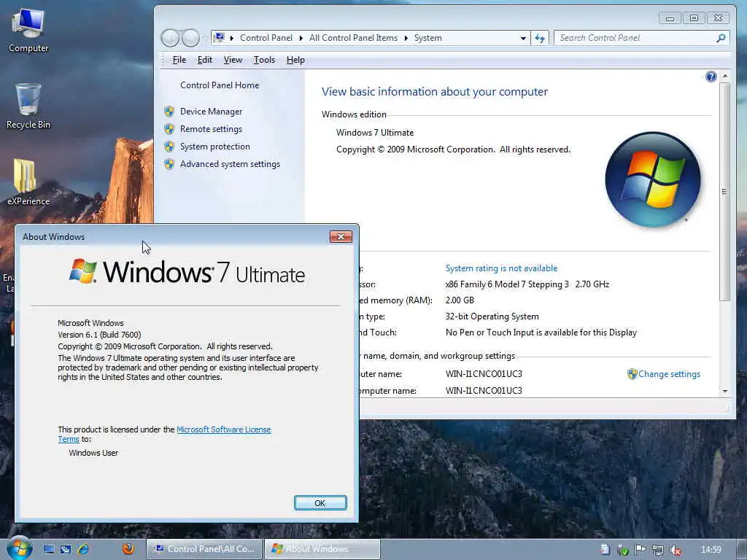Screen dimensions: 747x560
Task: Click the scroll up arrow in System window
Action: coord(724,76)
